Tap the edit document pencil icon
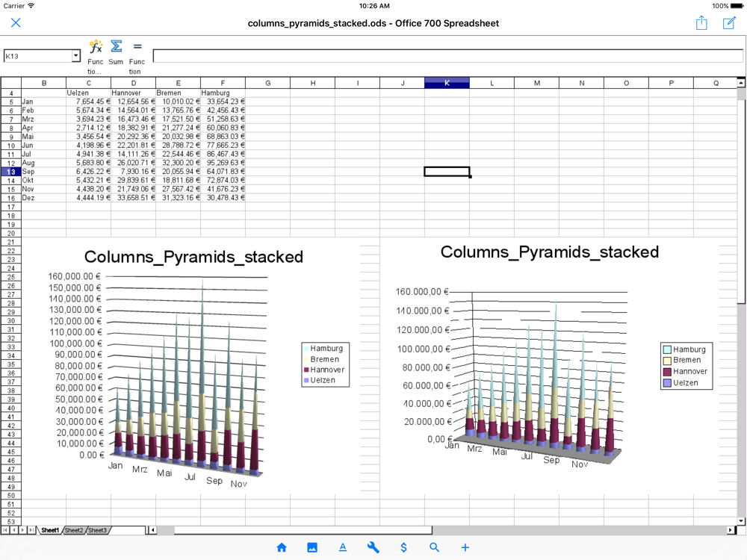747x560 pixels. pyautogui.click(x=729, y=23)
